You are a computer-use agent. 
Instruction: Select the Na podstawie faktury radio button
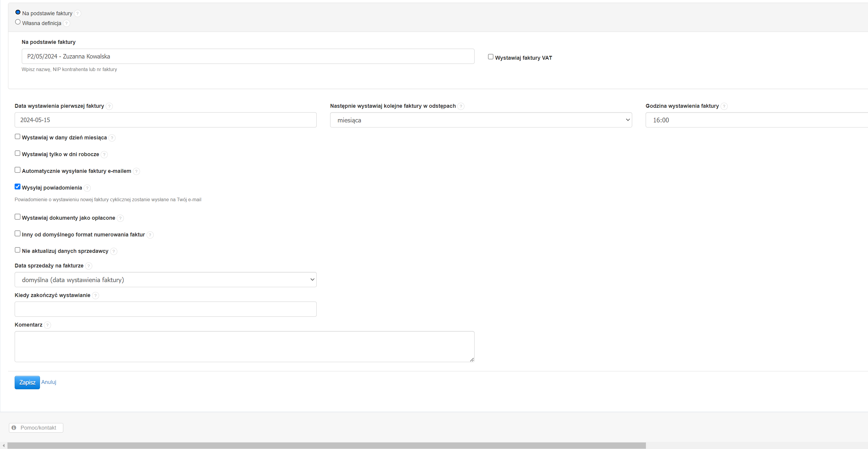pos(18,12)
